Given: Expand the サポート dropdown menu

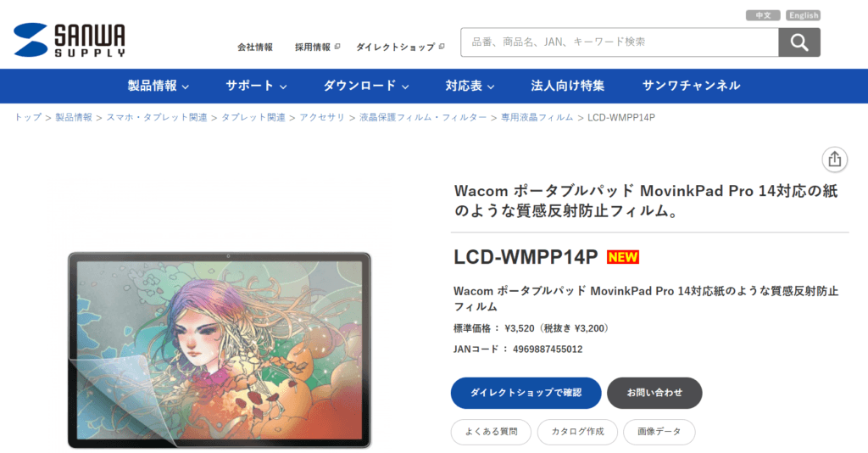Looking at the screenshot, I should click(256, 86).
